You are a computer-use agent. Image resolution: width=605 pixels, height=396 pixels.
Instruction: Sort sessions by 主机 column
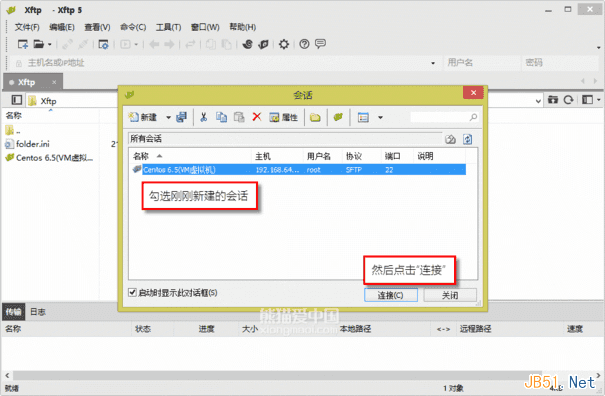[x=263, y=156]
